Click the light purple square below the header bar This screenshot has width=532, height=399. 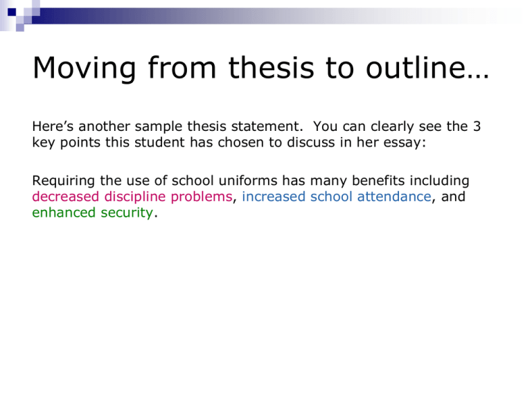20,28
